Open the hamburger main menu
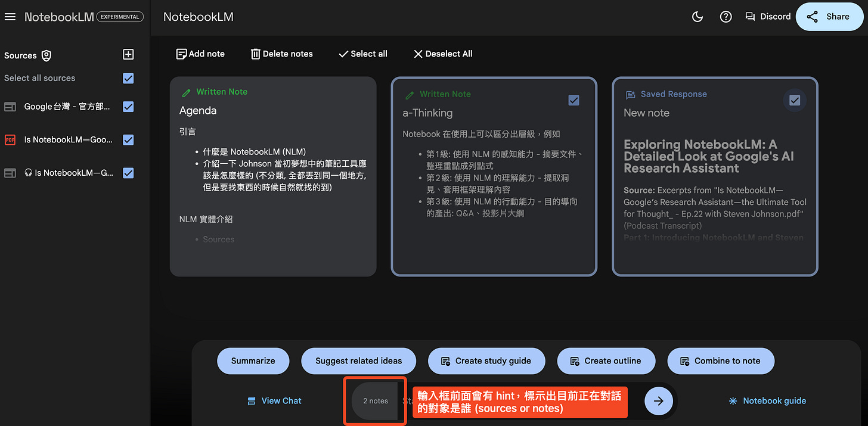This screenshot has width=868, height=426. (10, 17)
